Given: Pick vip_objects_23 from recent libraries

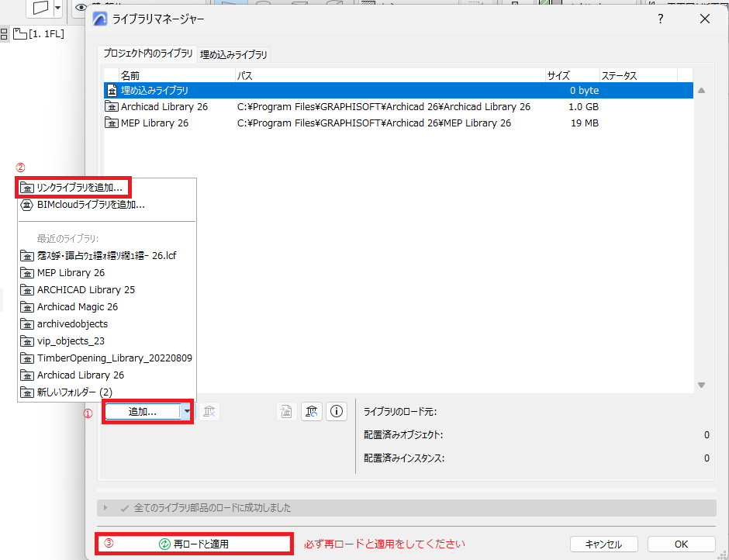Looking at the screenshot, I should tap(106, 341).
